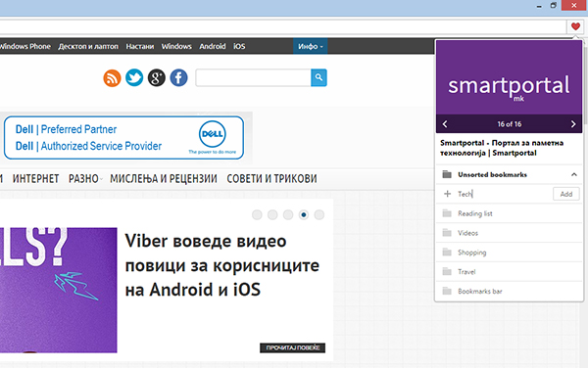Click the smartportal bookmark thumbnail image
Viewport: 588px width, 368px height.
coord(509,77)
